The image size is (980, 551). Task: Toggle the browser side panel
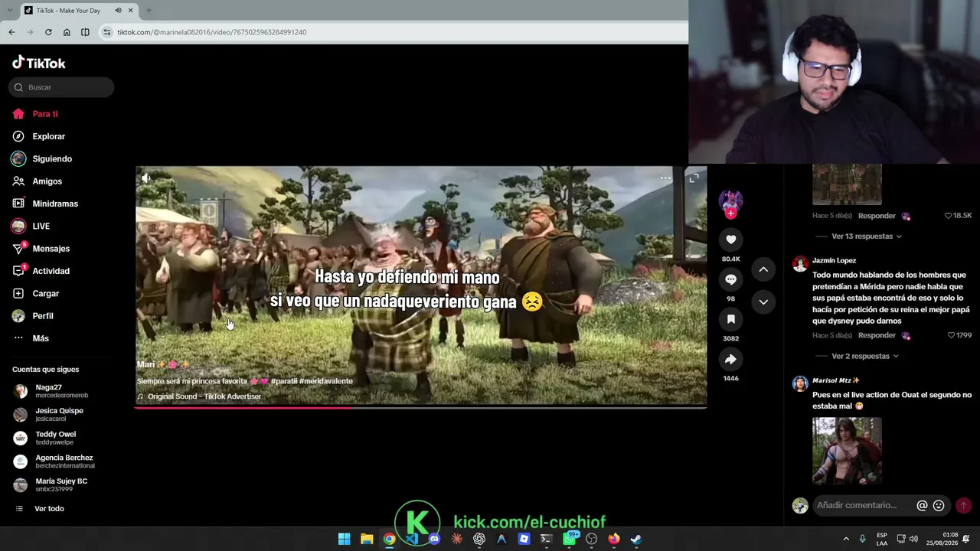pos(85,32)
